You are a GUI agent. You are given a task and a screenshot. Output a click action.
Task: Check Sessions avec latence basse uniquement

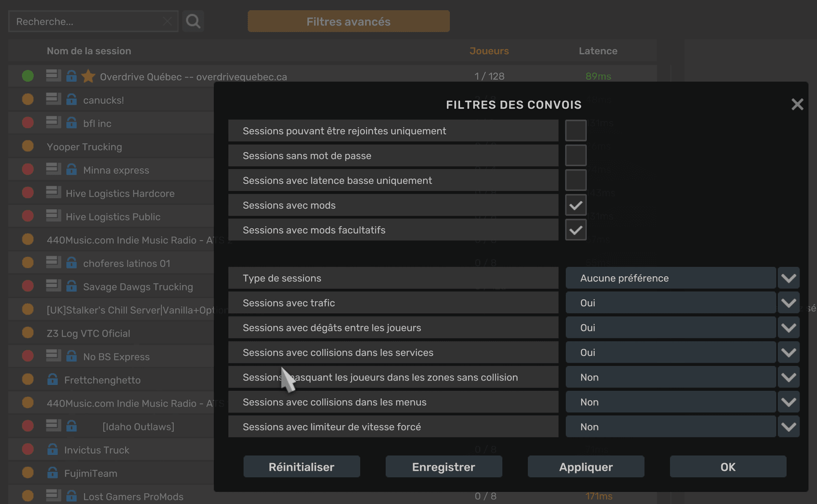[575, 180]
